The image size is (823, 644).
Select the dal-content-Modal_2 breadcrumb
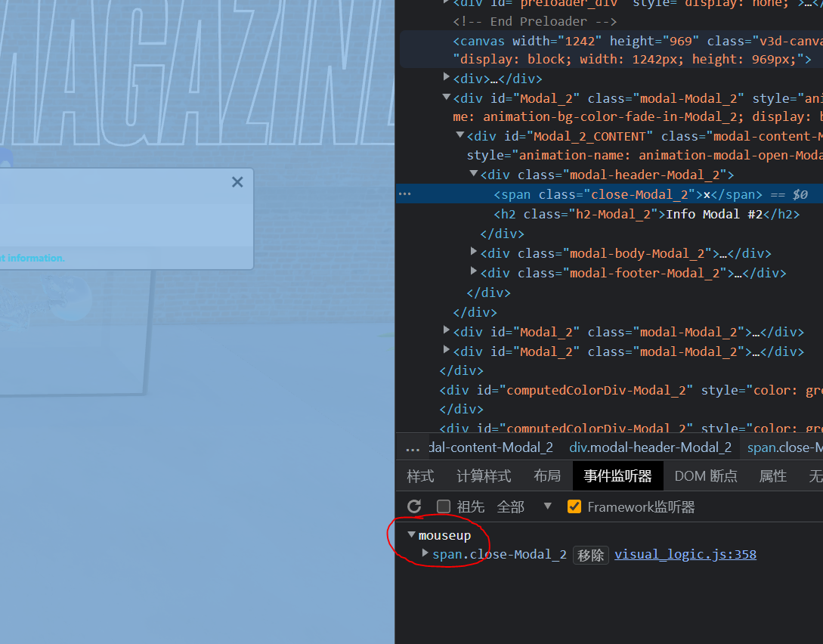pos(490,447)
